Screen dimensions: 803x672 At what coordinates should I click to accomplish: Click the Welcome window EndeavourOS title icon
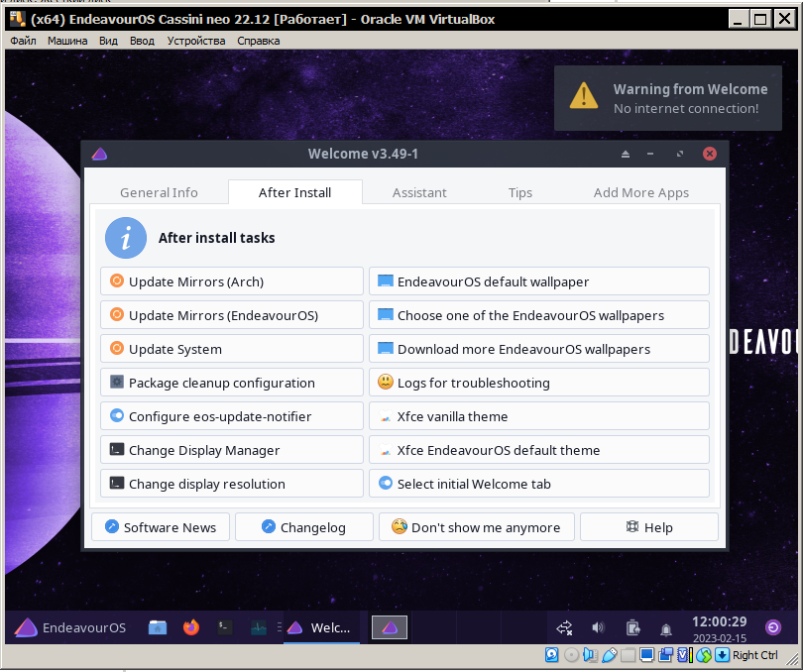[99, 154]
